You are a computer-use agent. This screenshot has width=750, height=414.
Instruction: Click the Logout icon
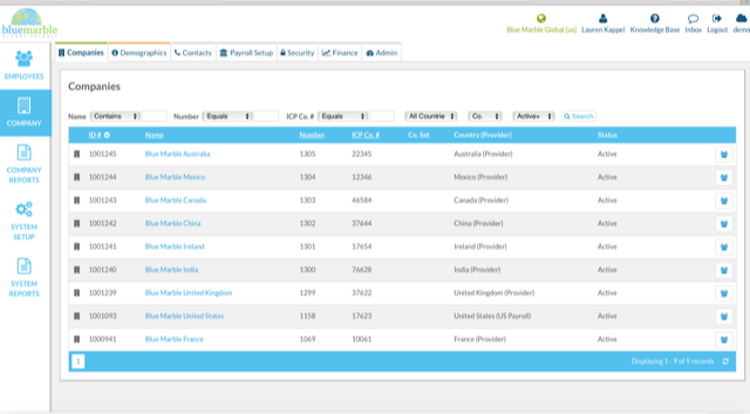point(717,18)
